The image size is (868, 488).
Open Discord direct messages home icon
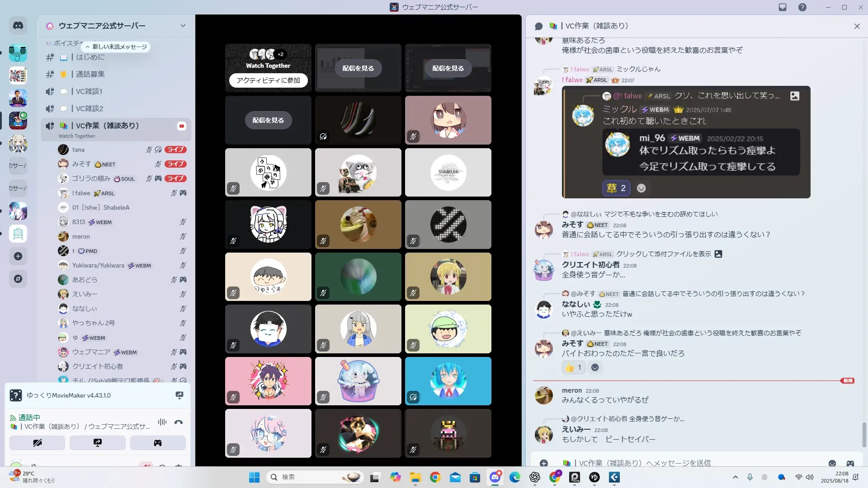click(18, 26)
